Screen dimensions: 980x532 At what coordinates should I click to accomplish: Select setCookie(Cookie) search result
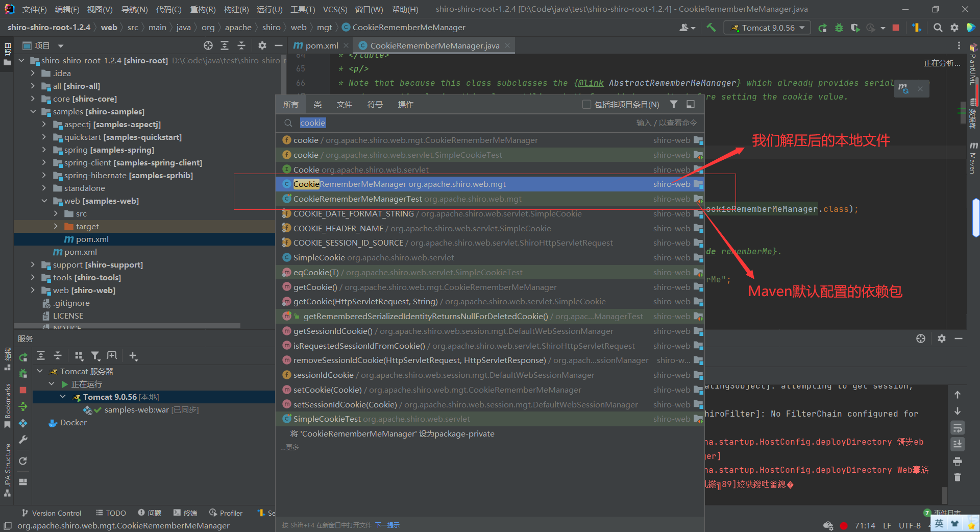pos(490,390)
